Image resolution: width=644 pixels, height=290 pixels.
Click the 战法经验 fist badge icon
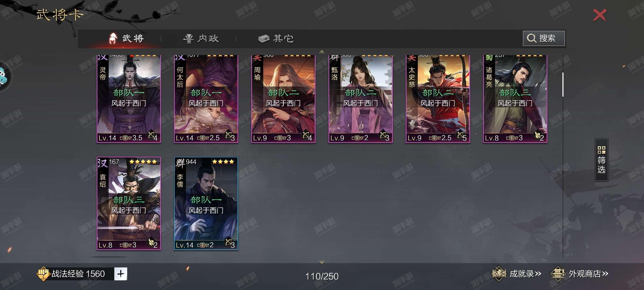tap(43, 274)
